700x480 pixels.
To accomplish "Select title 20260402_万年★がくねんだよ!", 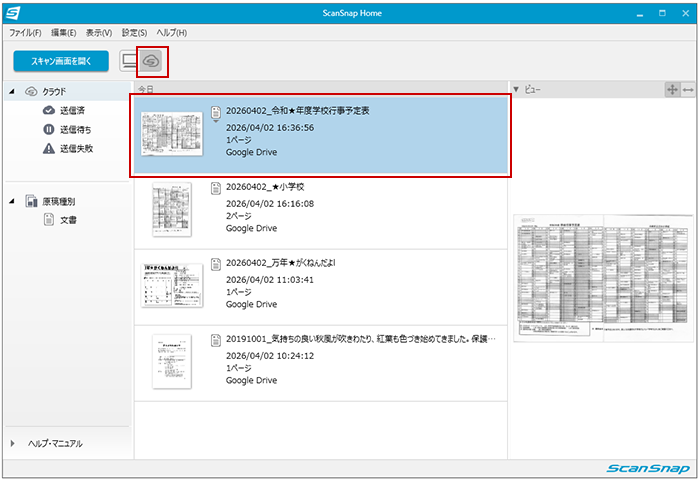I will [x=281, y=263].
